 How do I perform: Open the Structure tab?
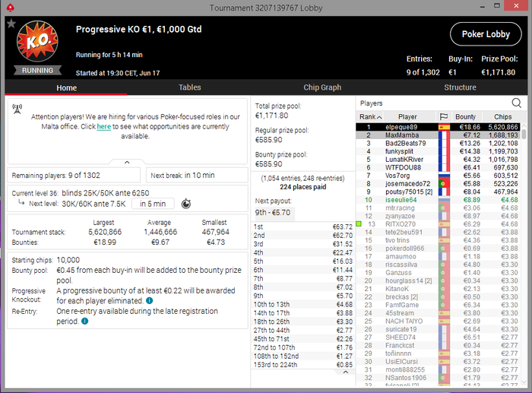pos(460,87)
